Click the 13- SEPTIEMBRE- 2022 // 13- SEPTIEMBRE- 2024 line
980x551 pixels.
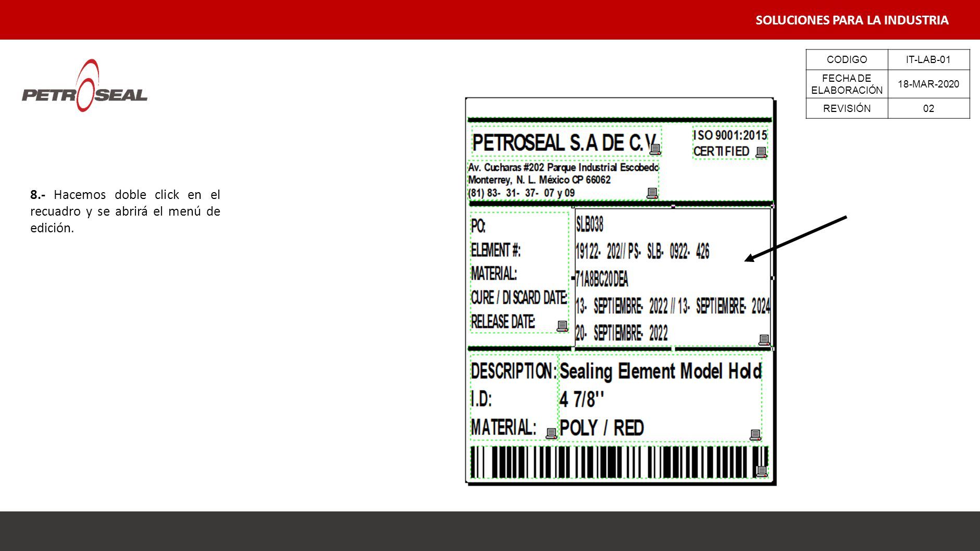pos(673,306)
